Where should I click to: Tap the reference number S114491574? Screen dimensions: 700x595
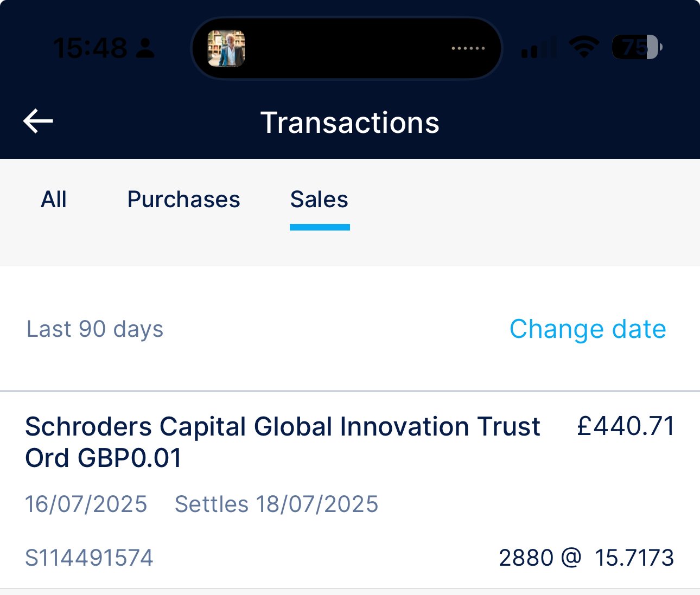[x=90, y=558]
